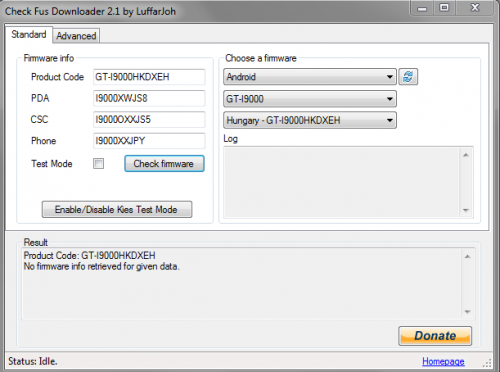Expand the GT-I9000 model dropdown
Image resolution: width=500 pixels, height=372 pixels.
click(x=310, y=99)
